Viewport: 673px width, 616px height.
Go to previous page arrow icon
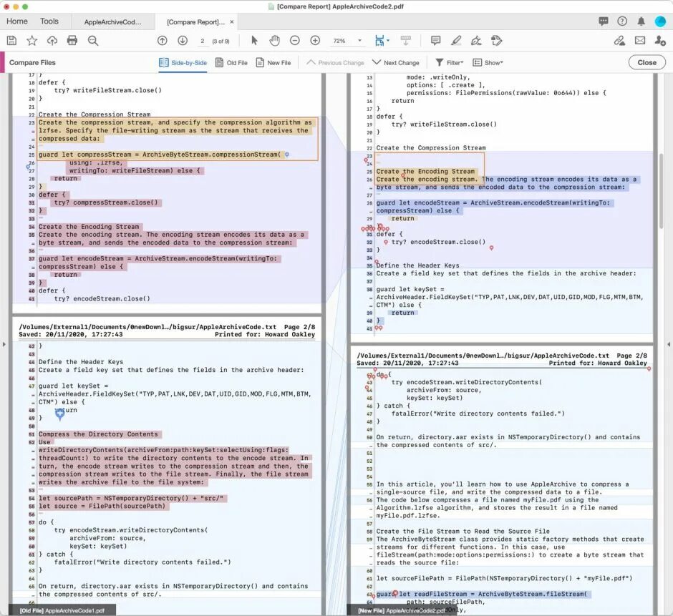pos(163,41)
